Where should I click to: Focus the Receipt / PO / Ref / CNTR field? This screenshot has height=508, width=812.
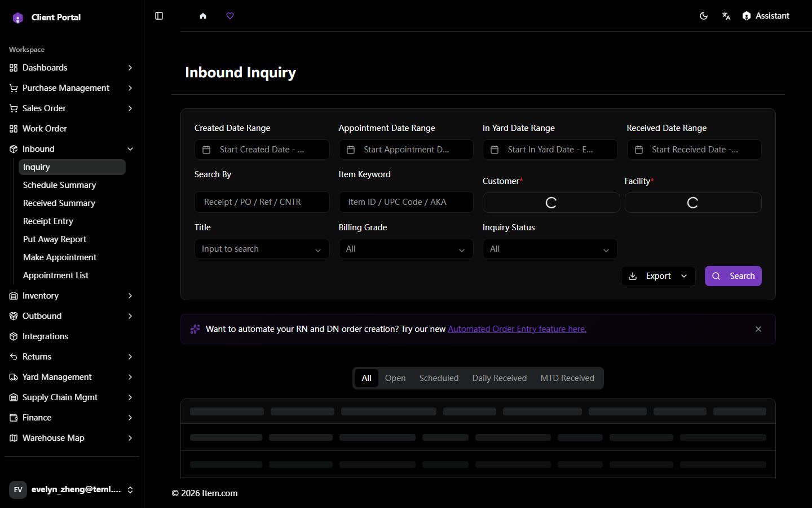click(262, 202)
